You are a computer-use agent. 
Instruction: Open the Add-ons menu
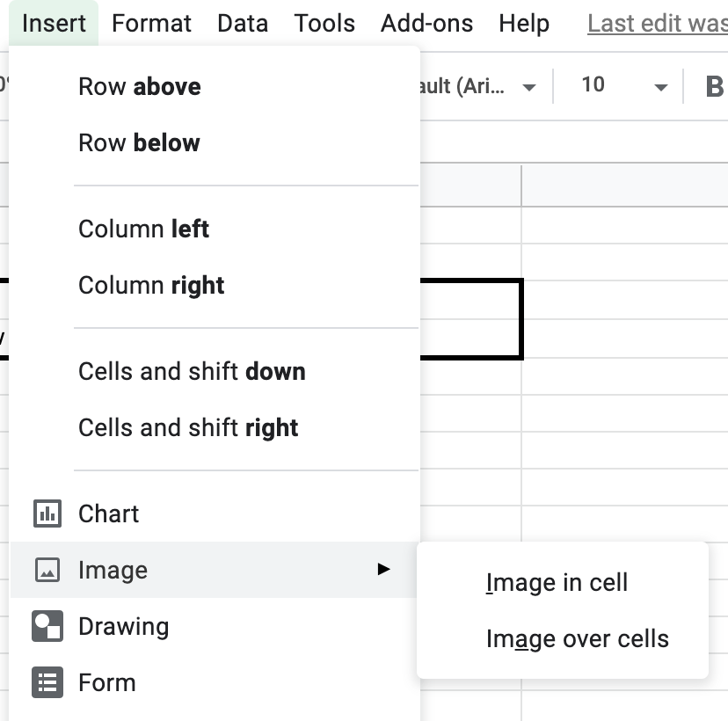(x=426, y=23)
